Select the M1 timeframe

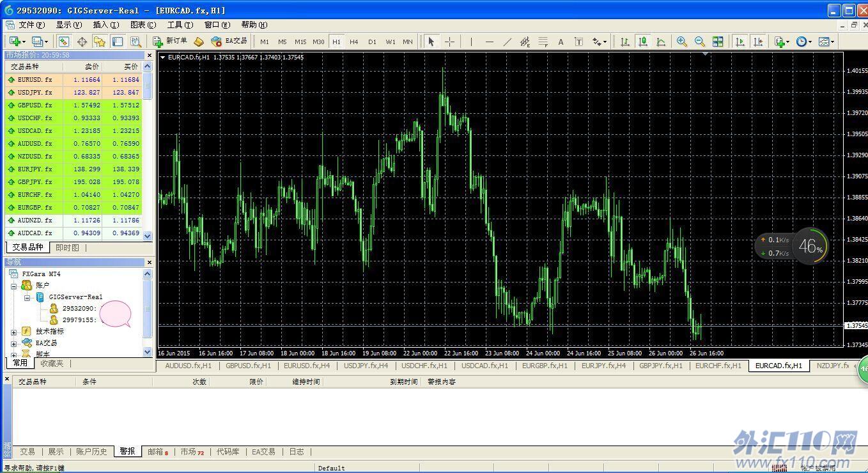click(x=265, y=42)
